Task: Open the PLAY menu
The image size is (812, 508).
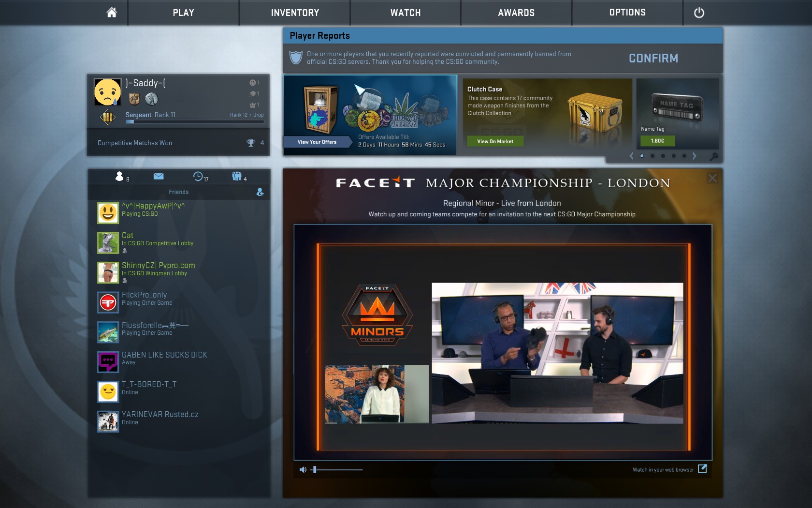Action: point(183,13)
